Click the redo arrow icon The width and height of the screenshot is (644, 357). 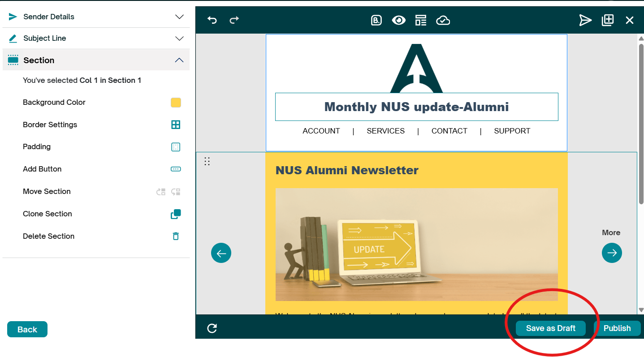(234, 20)
